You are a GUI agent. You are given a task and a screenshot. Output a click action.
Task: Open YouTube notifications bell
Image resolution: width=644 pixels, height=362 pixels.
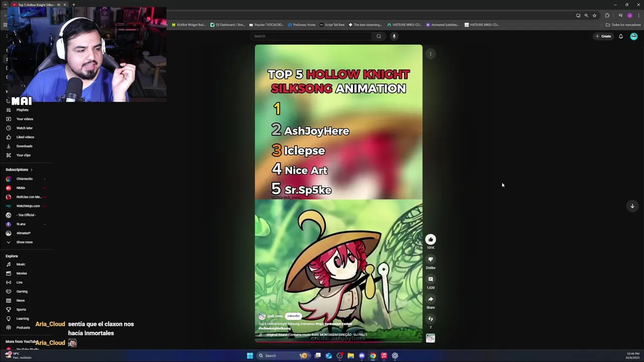click(620, 36)
